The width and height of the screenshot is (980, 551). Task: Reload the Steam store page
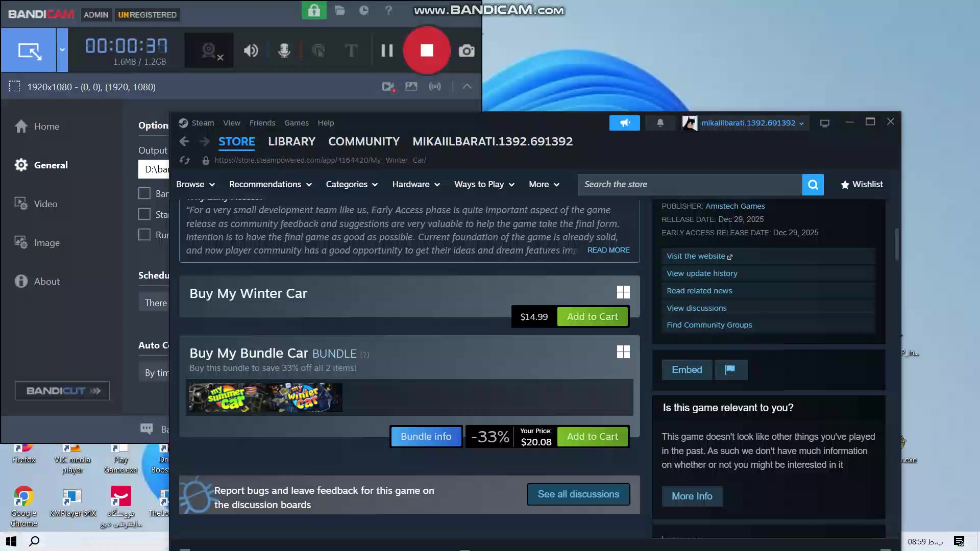[x=185, y=160]
